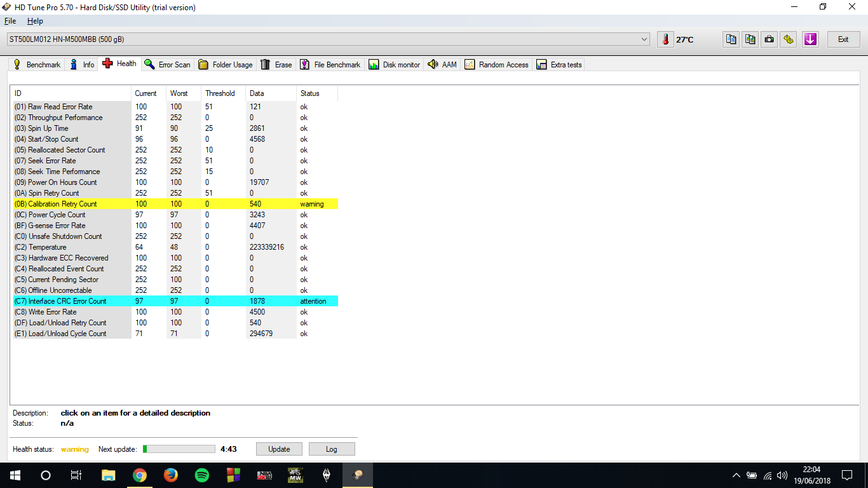Select the Offline Uncorrectable row
Screen dimensions: 868x488
tap(175, 290)
